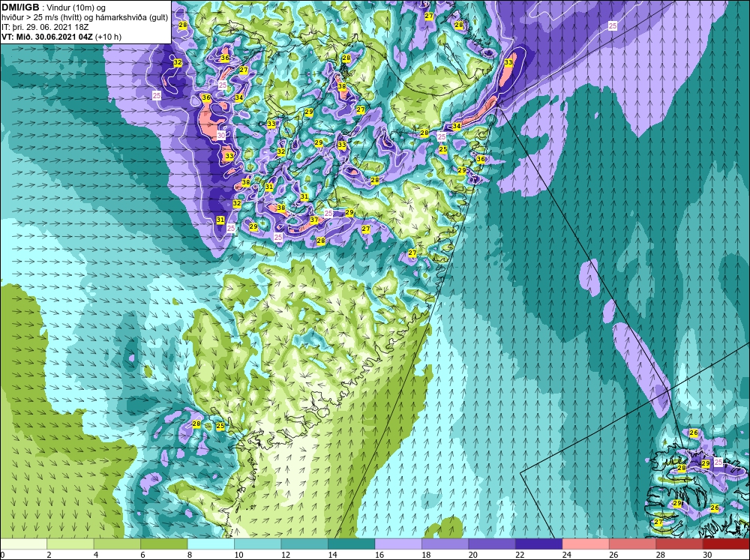Click the dark teal 14–16 legend swatch
Viewport: 750px width, 560px height.
(352, 544)
